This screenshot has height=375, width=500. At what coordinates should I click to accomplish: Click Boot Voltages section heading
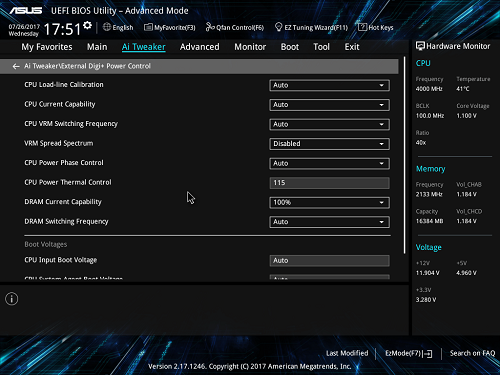pyautogui.click(x=46, y=244)
